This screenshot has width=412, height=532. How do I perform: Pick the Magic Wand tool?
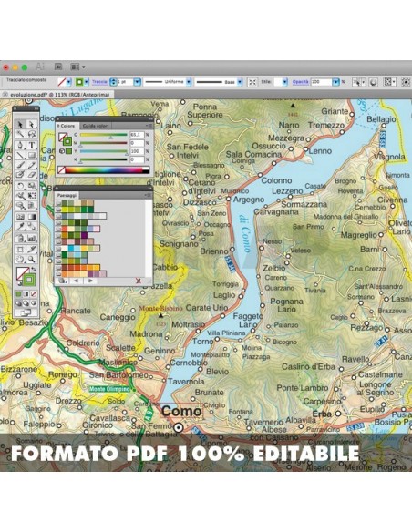tap(20, 135)
